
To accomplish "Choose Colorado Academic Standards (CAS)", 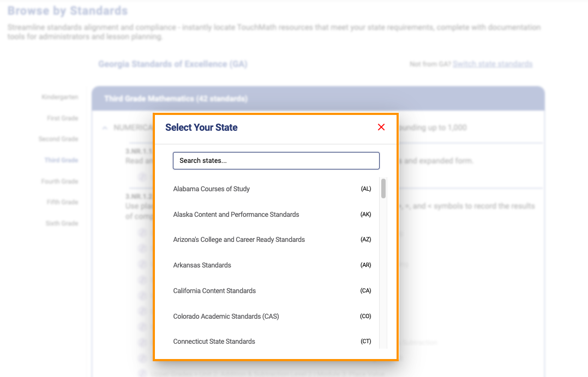I will (272, 317).
